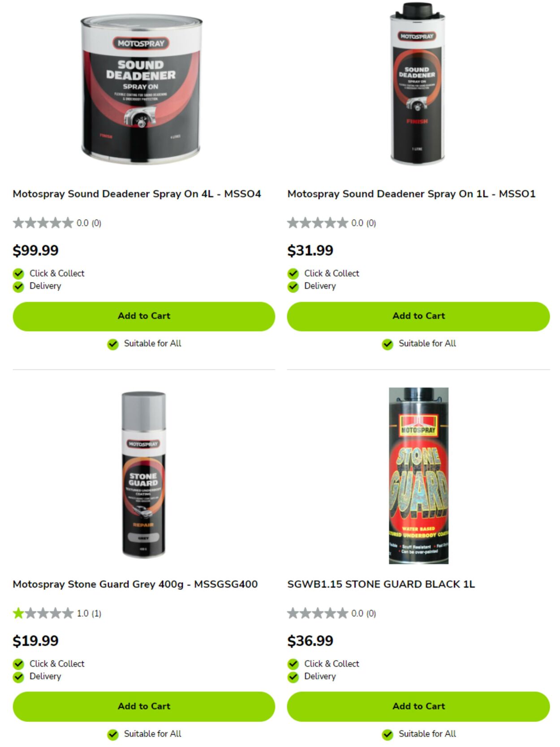
Task: Open the Sound Deadener 4L can image
Action: click(141, 90)
